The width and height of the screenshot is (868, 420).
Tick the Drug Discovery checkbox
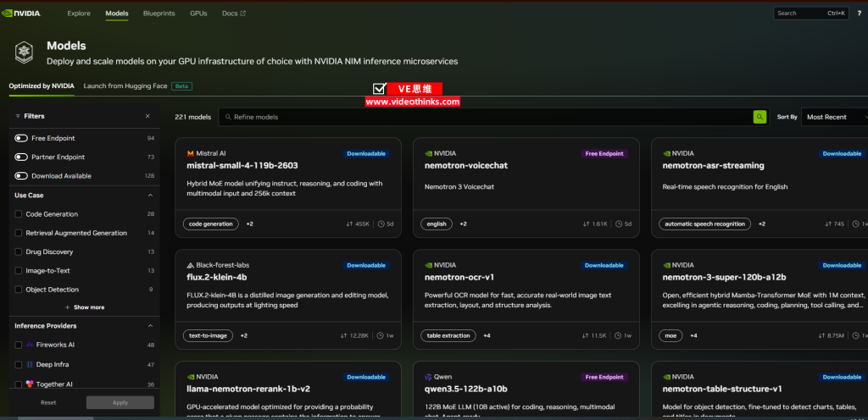coord(19,252)
